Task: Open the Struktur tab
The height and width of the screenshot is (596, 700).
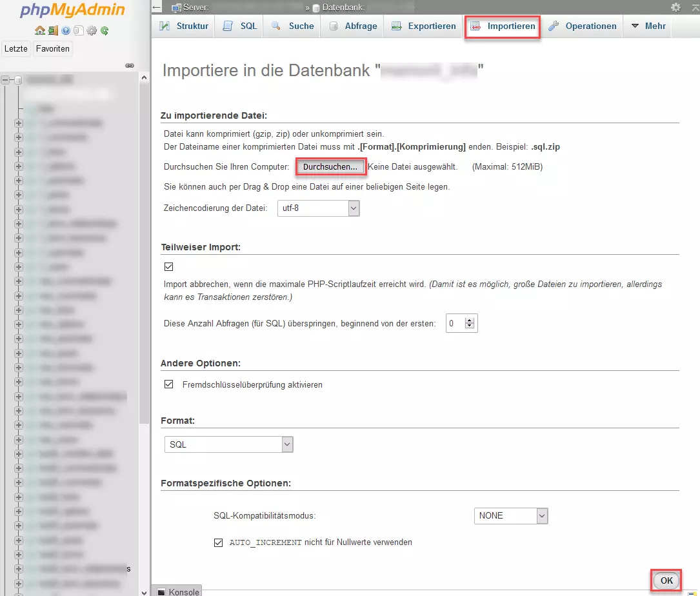Action: [184, 26]
